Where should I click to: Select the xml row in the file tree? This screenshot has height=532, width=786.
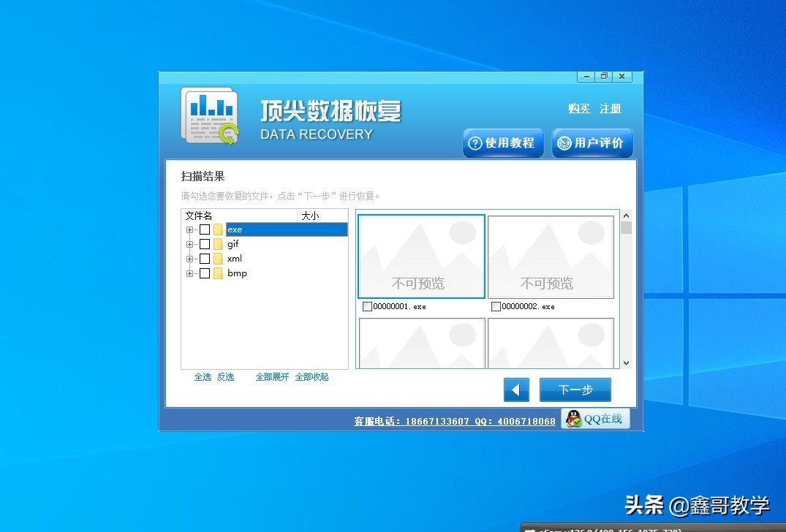[235, 259]
